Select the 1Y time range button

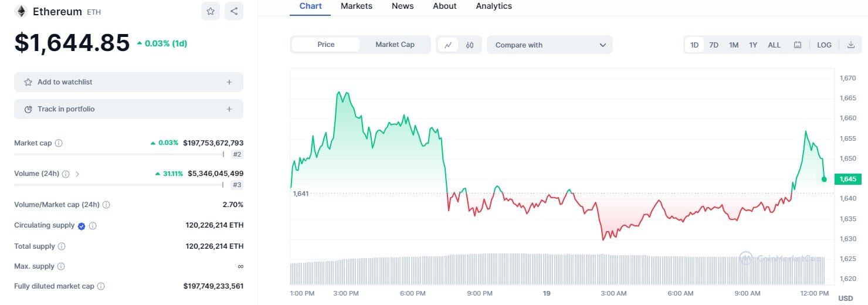753,45
